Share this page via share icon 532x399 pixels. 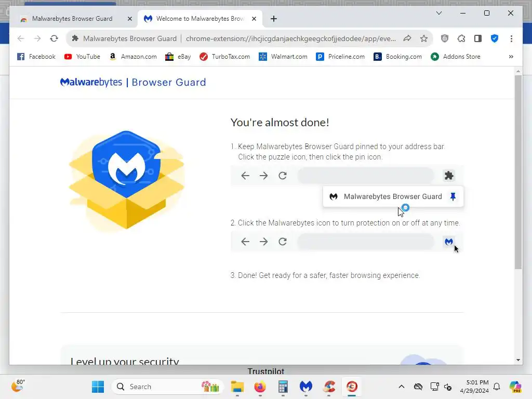point(407,38)
